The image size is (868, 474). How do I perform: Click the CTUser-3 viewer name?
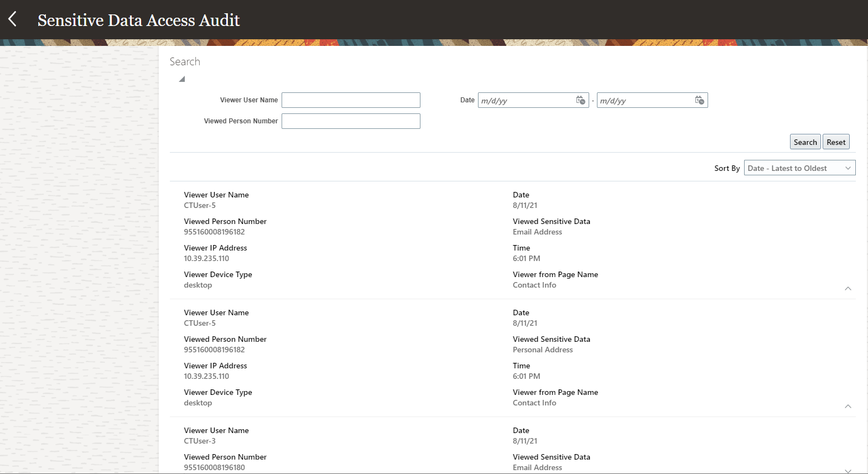coord(200,441)
